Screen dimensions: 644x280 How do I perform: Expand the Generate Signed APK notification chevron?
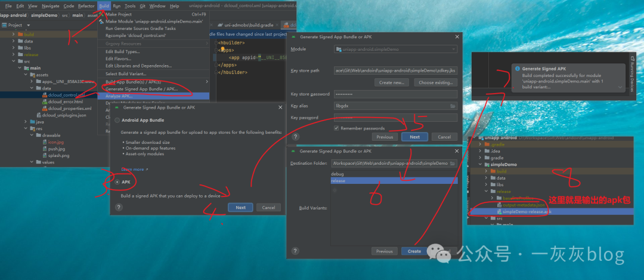point(620,87)
